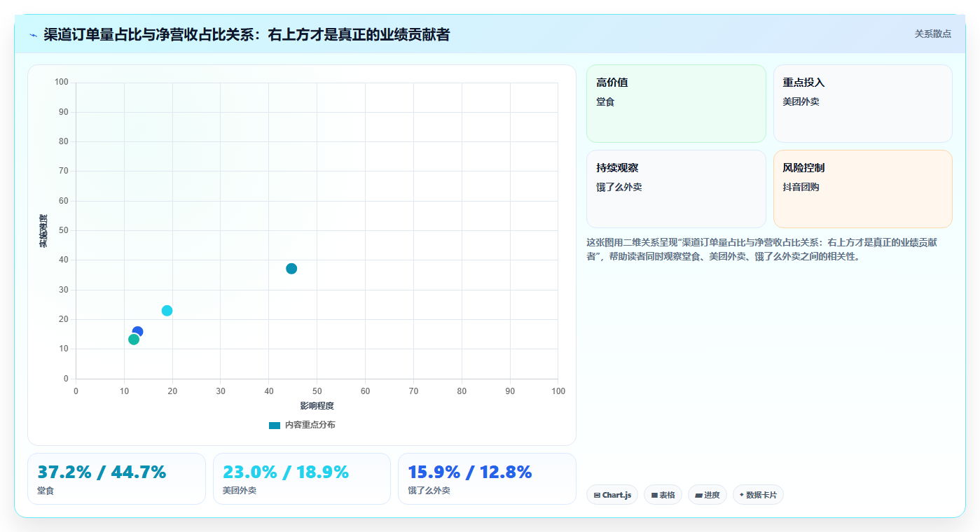
Task: Open the 高价值 堂食 quadrant card
Action: click(x=676, y=104)
